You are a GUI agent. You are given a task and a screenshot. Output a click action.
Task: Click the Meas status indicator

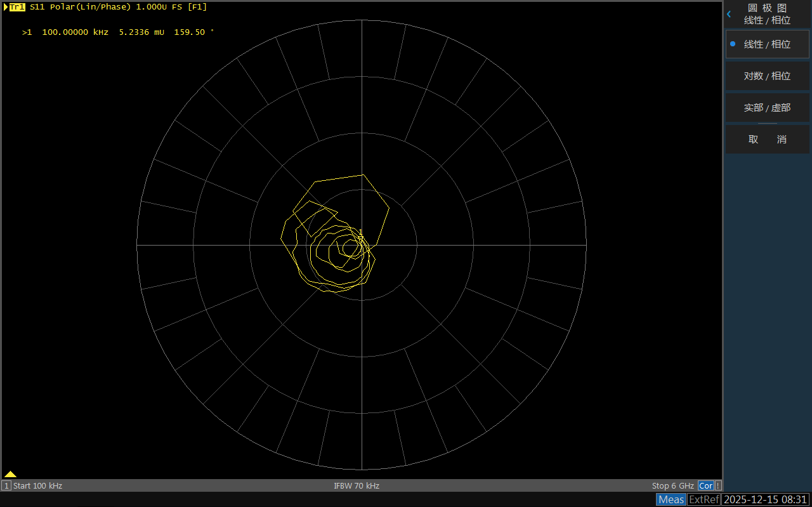pyautogui.click(x=671, y=499)
